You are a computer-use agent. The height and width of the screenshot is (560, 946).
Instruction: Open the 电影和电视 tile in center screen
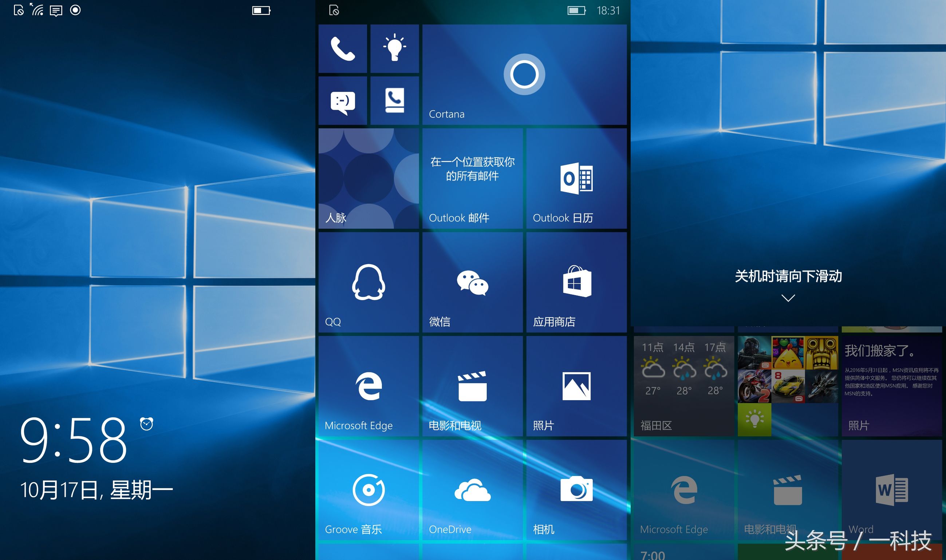(x=472, y=386)
